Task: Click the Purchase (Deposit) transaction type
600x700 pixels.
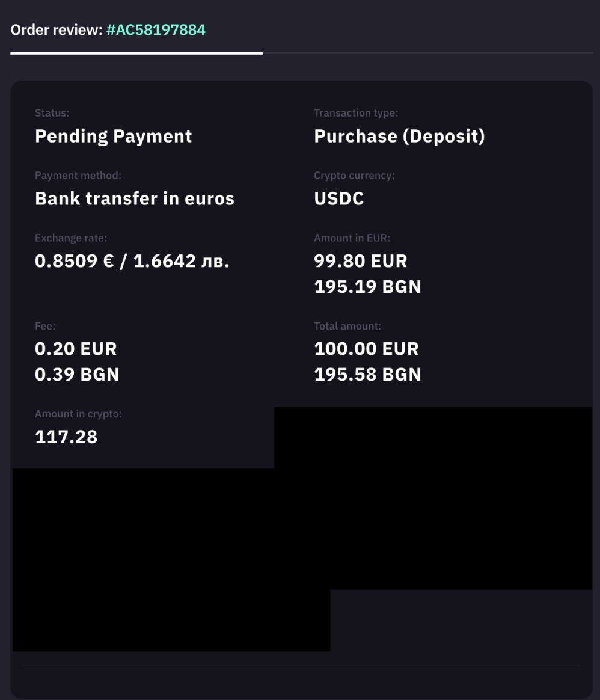Action: point(399,136)
